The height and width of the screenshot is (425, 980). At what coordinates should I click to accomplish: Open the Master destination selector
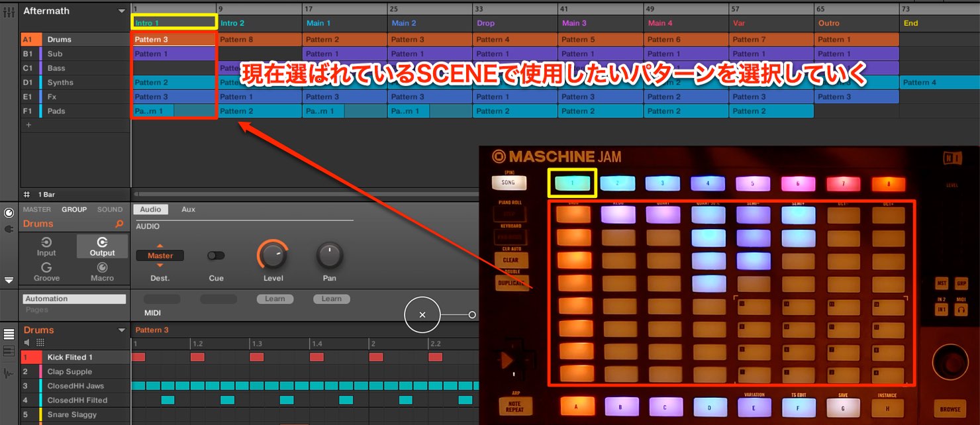click(160, 256)
